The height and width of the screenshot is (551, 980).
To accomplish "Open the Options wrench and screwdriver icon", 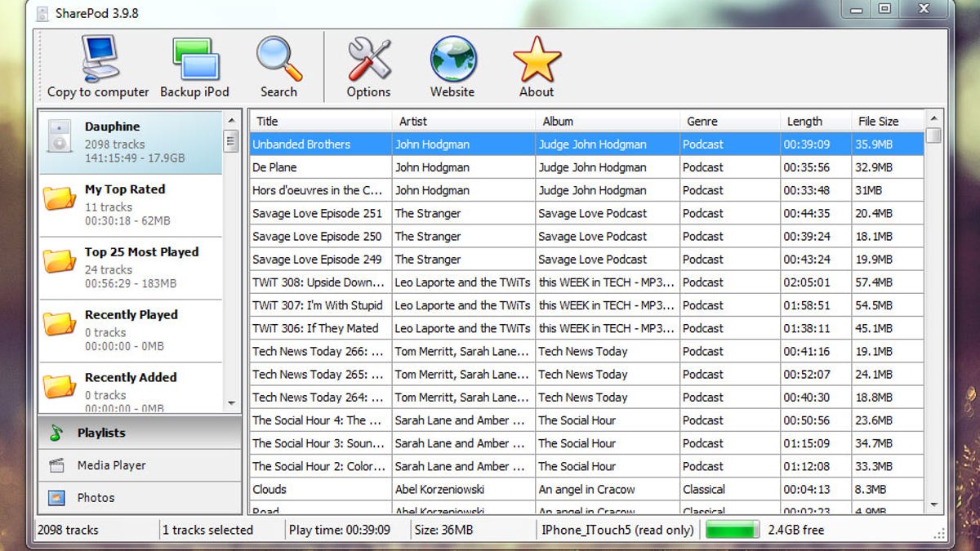I will (x=369, y=58).
